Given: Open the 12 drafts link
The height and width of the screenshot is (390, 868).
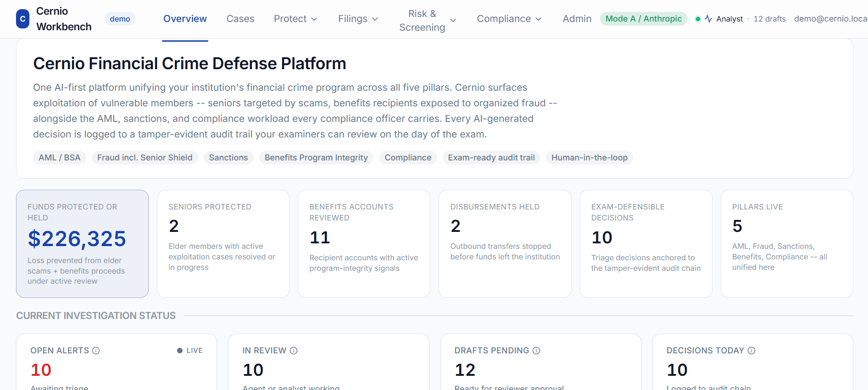Looking at the screenshot, I should (x=769, y=19).
